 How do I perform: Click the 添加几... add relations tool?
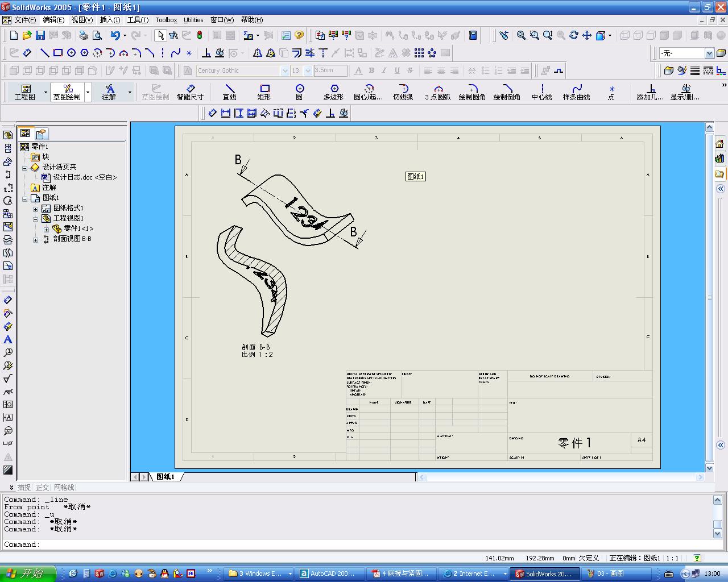(650, 92)
